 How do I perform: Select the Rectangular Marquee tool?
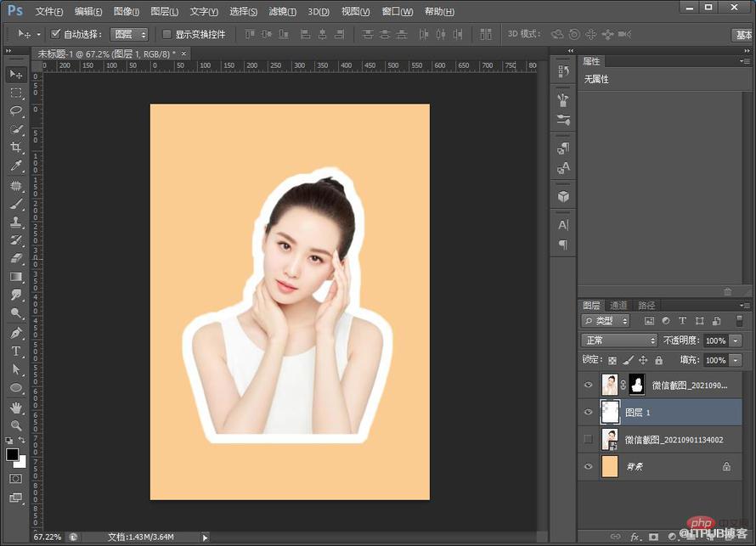pyautogui.click(x=16, y=93)
